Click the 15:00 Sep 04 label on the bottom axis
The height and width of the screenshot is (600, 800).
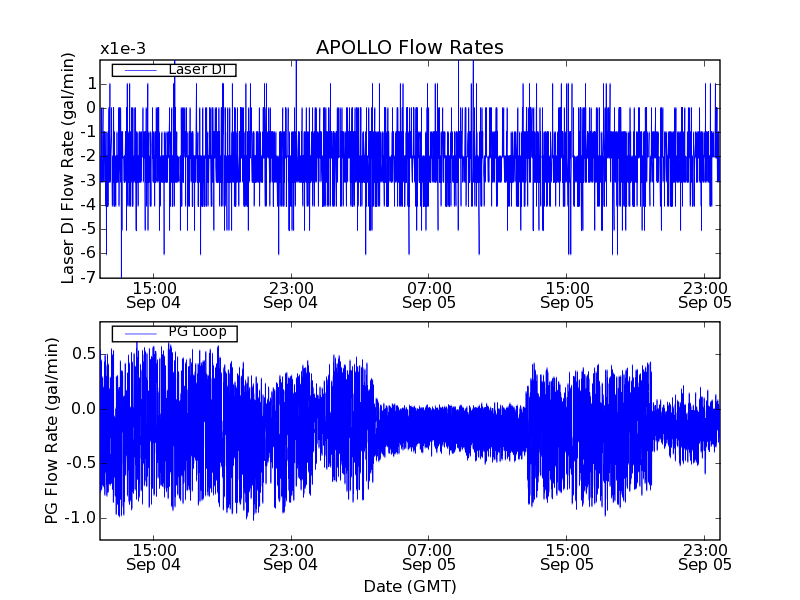[153, 558]
